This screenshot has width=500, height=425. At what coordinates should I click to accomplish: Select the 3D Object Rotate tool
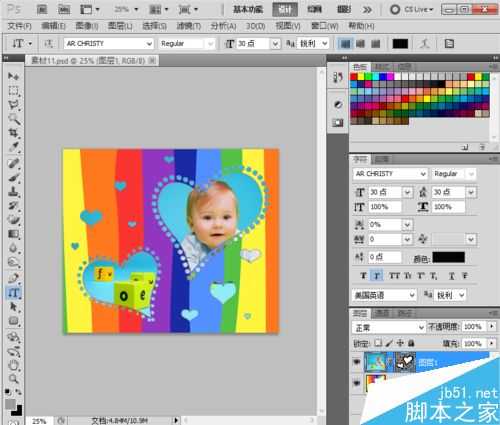click(13, 337)
